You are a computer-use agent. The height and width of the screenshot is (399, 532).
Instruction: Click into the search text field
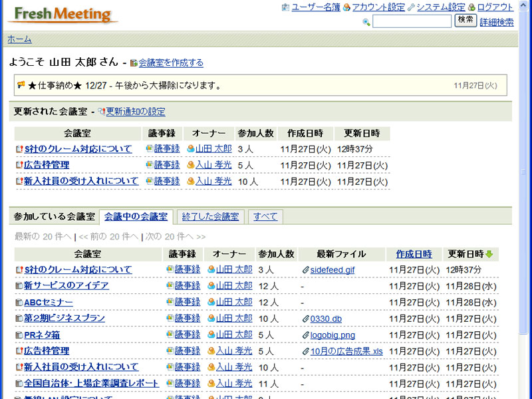[x=412, y=21]
